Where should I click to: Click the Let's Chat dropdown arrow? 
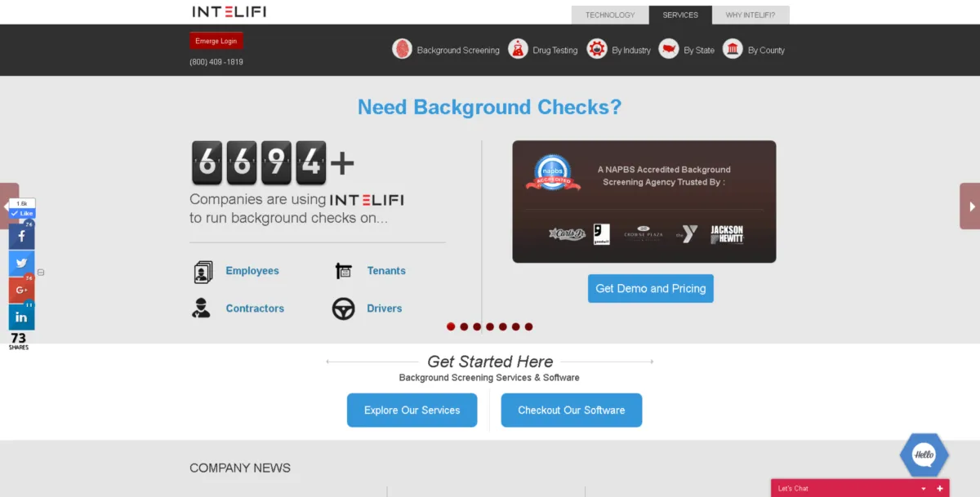tap(924, 489)
